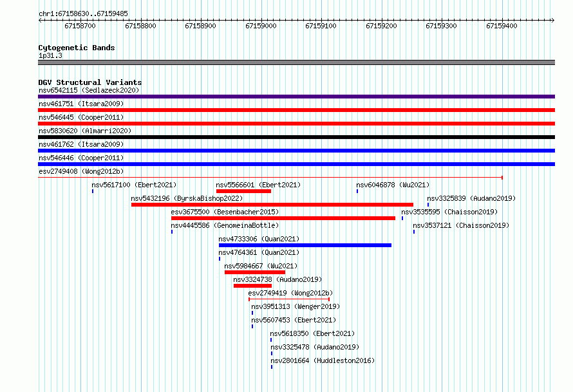Image resolution: width=573 pixels, height=392 pixels.
Task: Click blue marker under nsv3951313
Action: 252,313
